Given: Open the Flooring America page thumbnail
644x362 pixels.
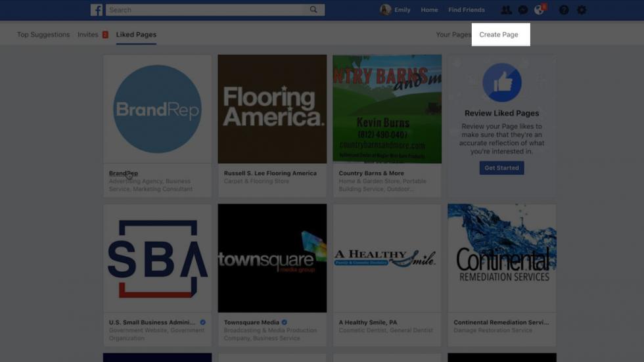Looking at the screenshot, I should coord(272,109).
